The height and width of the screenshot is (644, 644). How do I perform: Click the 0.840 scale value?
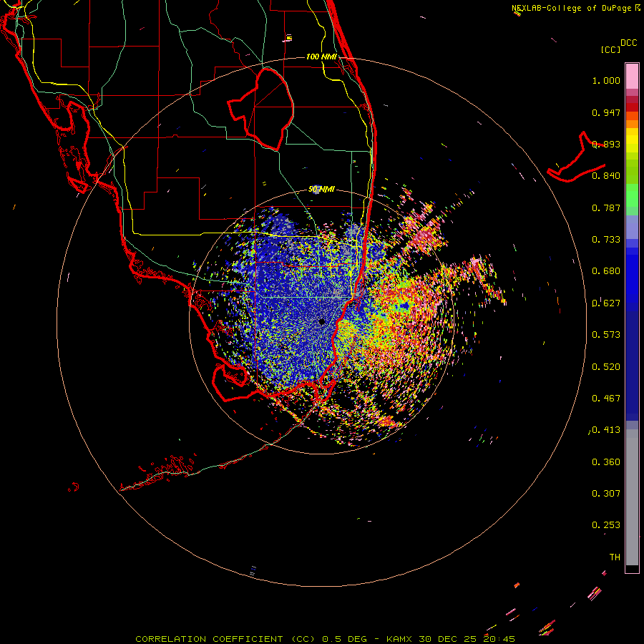click(606, 176)
